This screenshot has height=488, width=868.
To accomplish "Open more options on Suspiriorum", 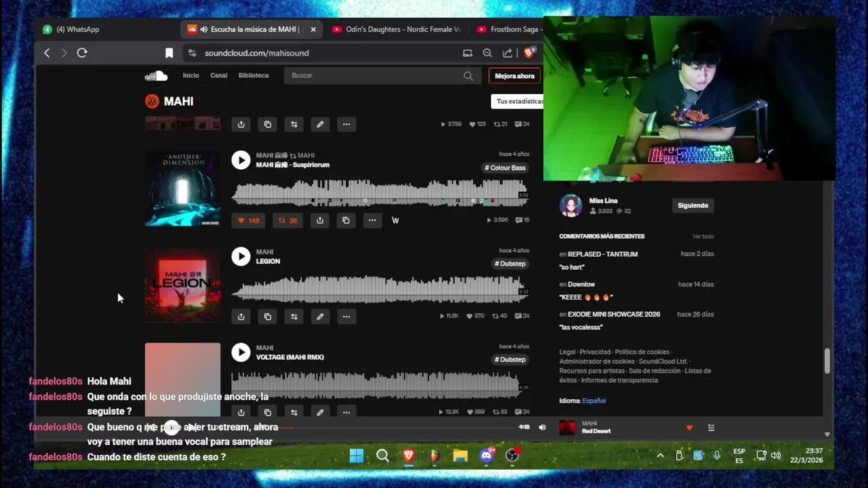I will pos(372,220).
